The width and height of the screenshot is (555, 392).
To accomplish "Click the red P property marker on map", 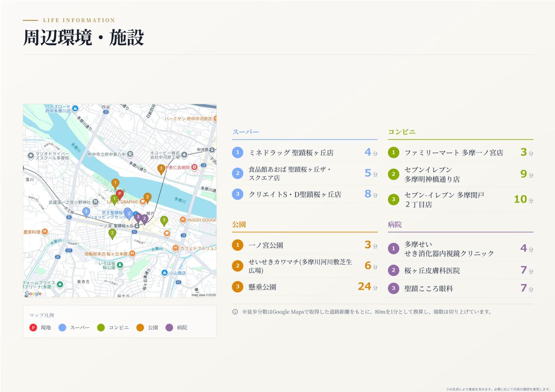I will (x=120, y=194).
